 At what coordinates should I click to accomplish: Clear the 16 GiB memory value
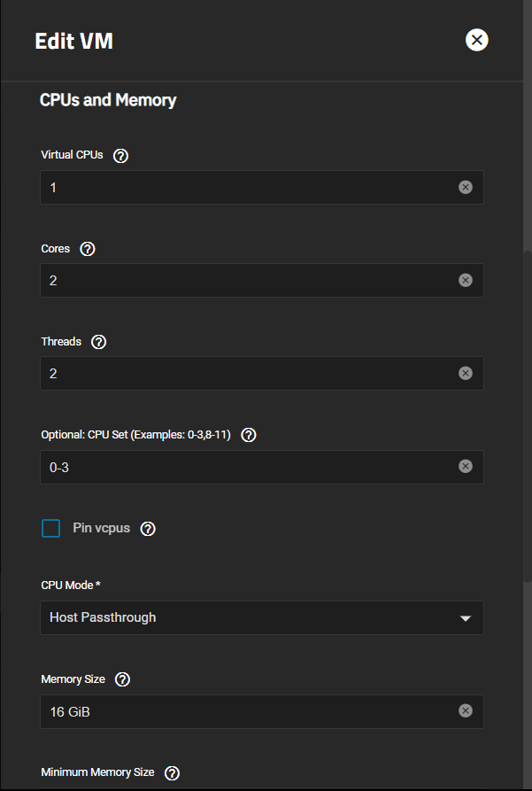(x=466, y=710)
